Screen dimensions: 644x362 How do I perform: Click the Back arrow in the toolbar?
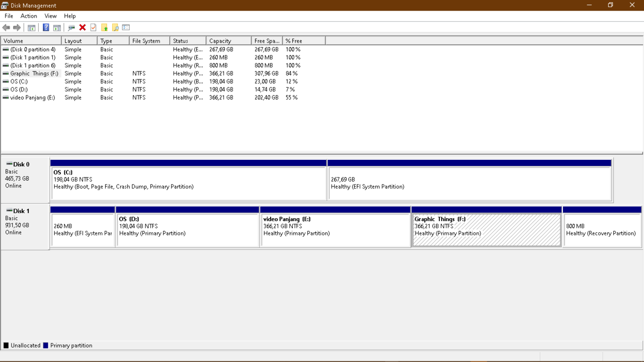(6, 28)
